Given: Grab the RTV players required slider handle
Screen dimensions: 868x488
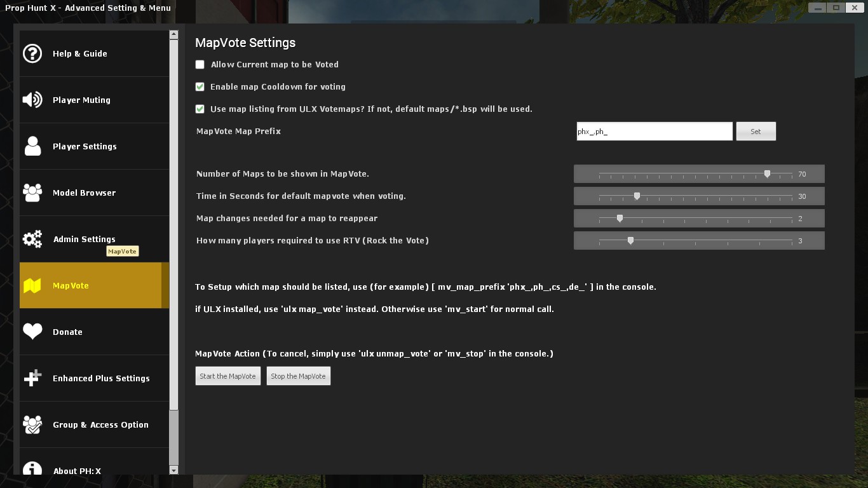Looking at the screenshot, I should (x=631, y=240).
